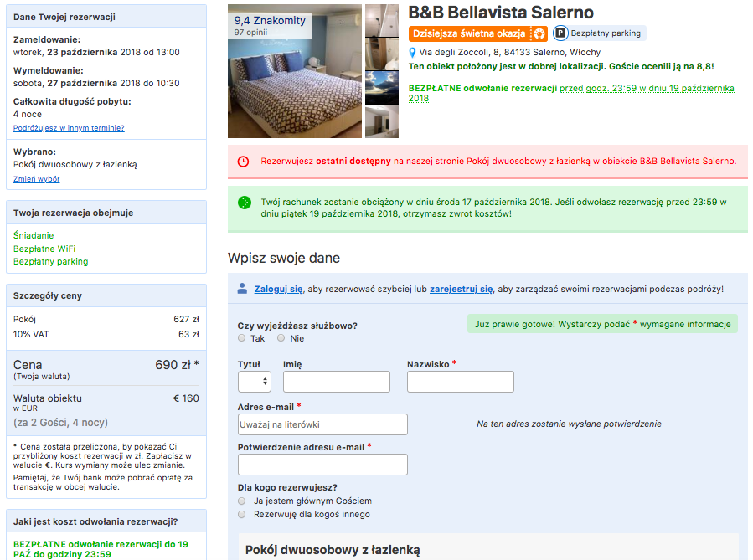753x560 pixels.
Task: Click the red clock warning icon
Action: pos(243,161)
